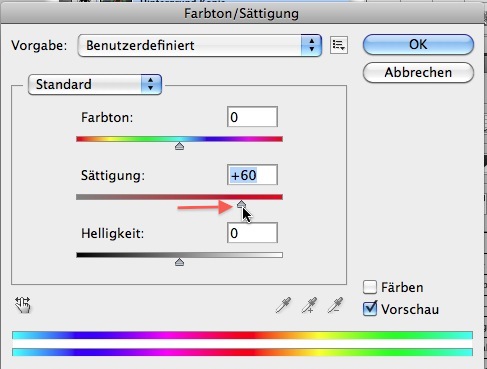Select the on-image adjustment hand tool
The width and height of the screenshot is (487, 369).
[x=23, y=305]
